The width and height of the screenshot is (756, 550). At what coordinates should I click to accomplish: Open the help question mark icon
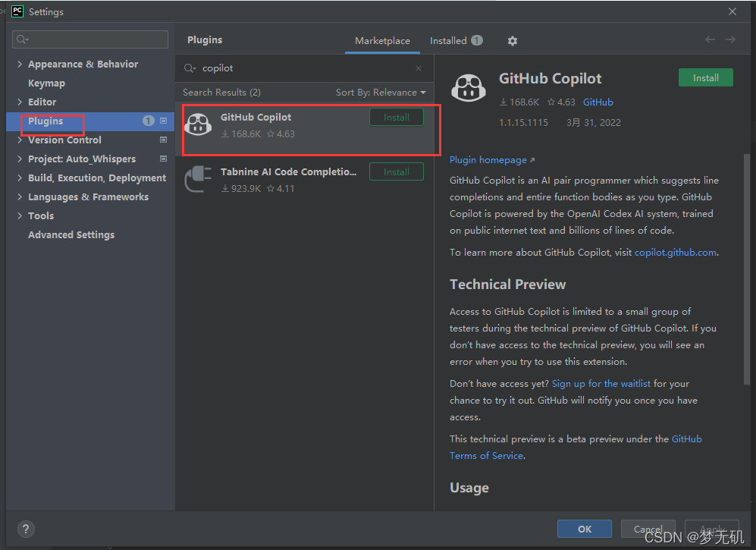(x=25, y=529)
